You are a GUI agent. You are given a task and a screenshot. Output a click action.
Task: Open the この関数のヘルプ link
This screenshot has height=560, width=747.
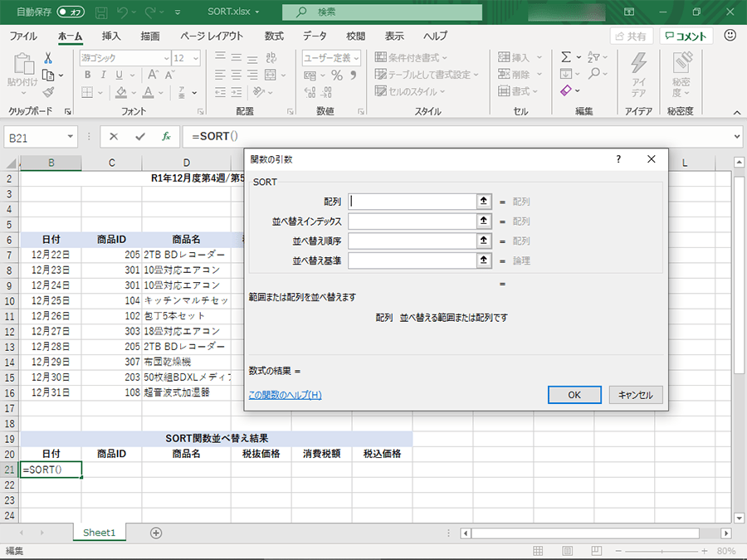[x=285, y=395]
